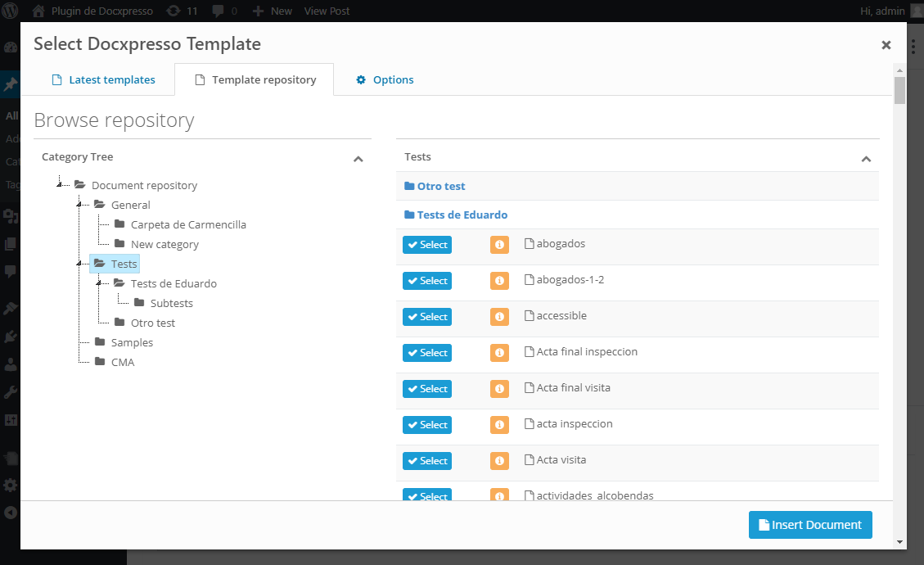924x565 pixels.
Task: Click the Tools wrench icon in sidebar
Action: coord(11,392)
